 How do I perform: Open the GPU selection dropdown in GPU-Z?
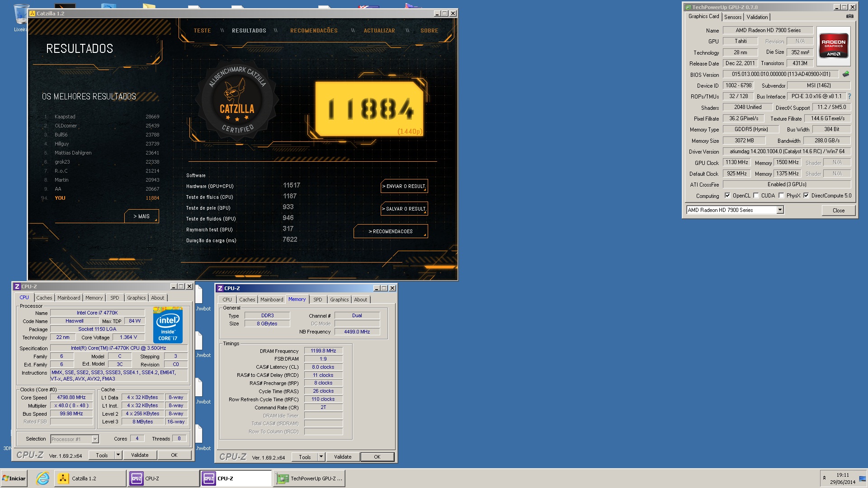[x=780, y=210]
